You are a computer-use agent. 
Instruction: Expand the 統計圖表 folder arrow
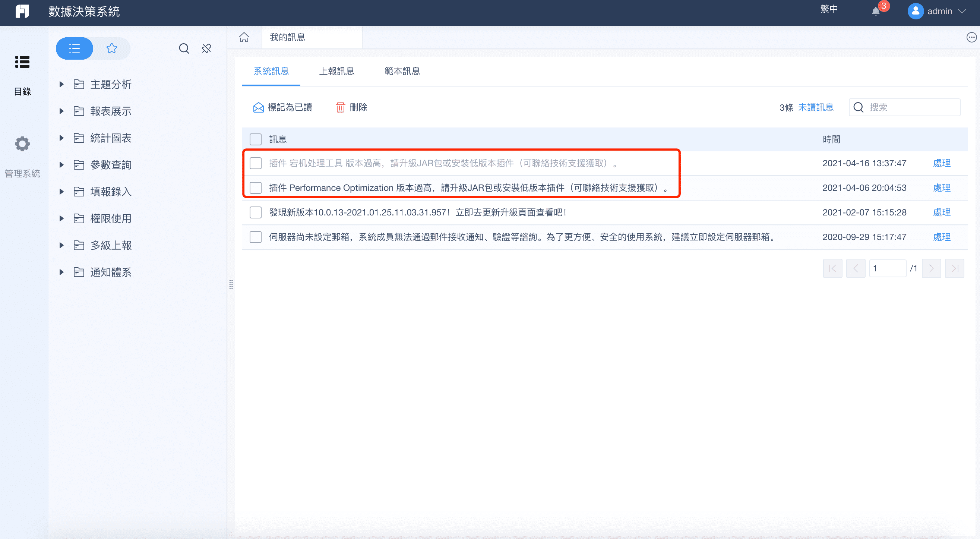coord(61,138)
